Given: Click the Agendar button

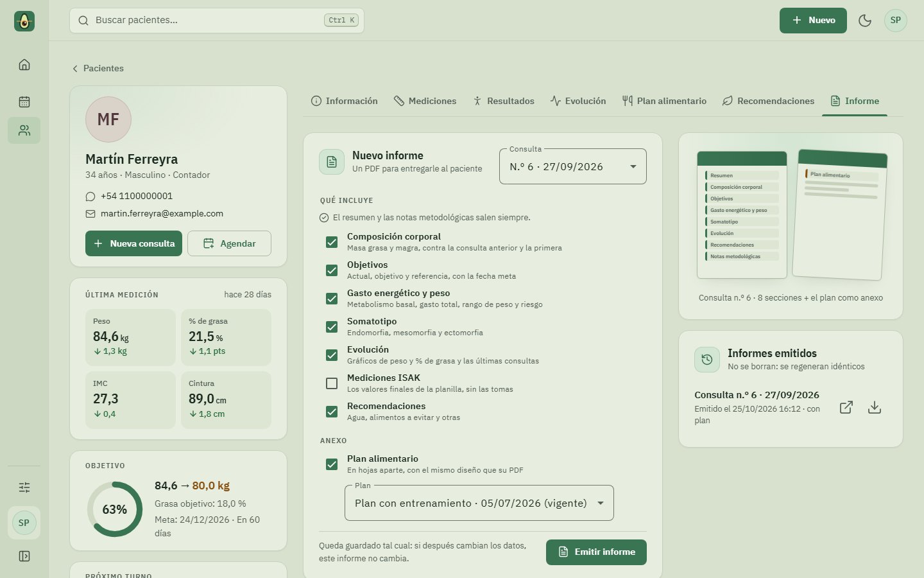Looking at the screenshot, I should (229, 243).
